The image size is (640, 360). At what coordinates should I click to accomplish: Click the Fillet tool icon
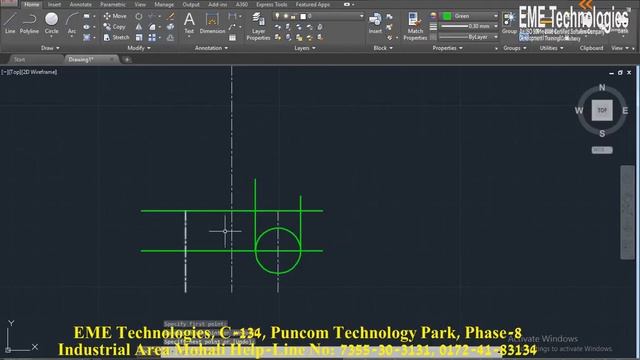152,27
